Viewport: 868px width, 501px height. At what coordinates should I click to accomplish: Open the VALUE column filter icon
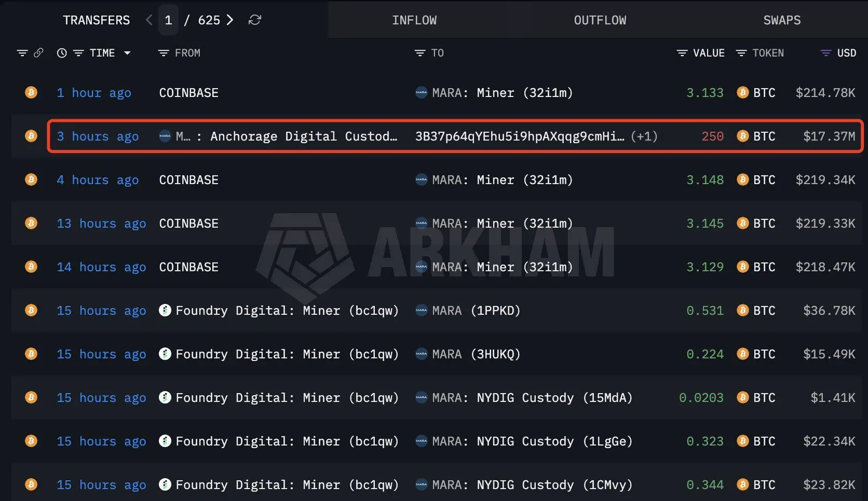coord(682,53)
